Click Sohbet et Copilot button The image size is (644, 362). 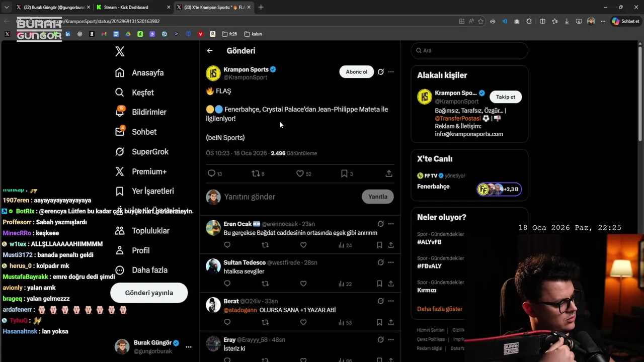tap(625, 21)
